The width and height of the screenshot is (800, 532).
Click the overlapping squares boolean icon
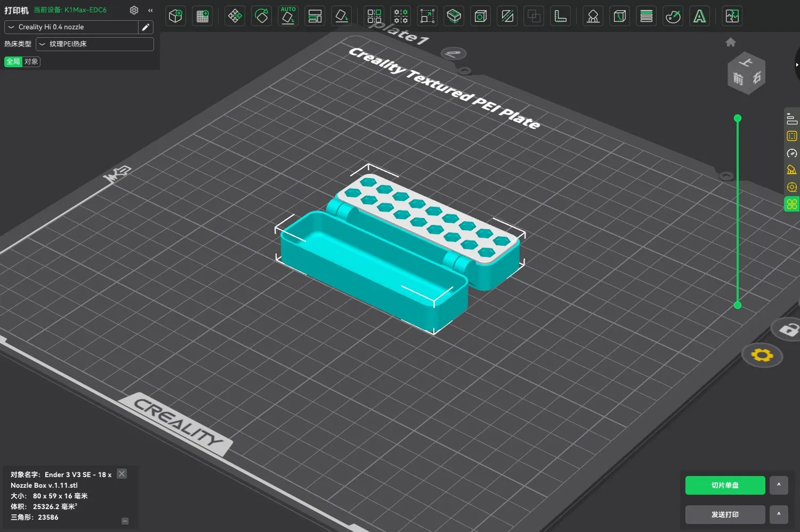pyautogui.click(x=534, y=16)
